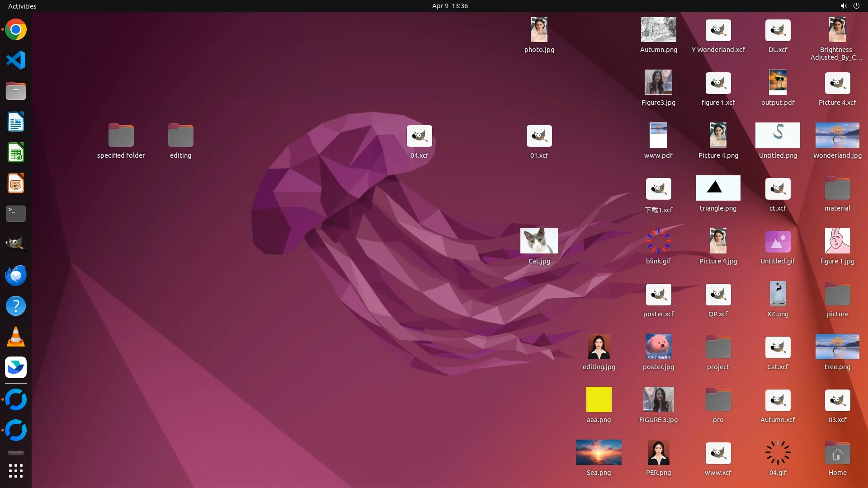Open the Files manager in dock
This screenshot has width=868, height=488.
[x=16, y=91]
